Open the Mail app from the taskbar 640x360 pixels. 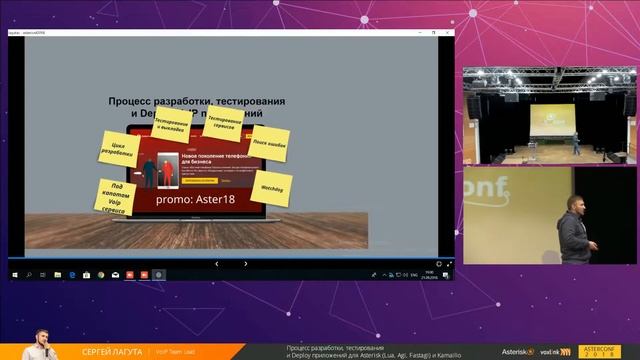click(116, 275)
